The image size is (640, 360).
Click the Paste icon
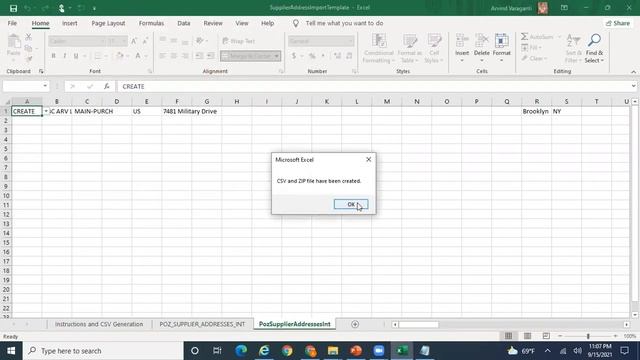[x=13, y=42]
